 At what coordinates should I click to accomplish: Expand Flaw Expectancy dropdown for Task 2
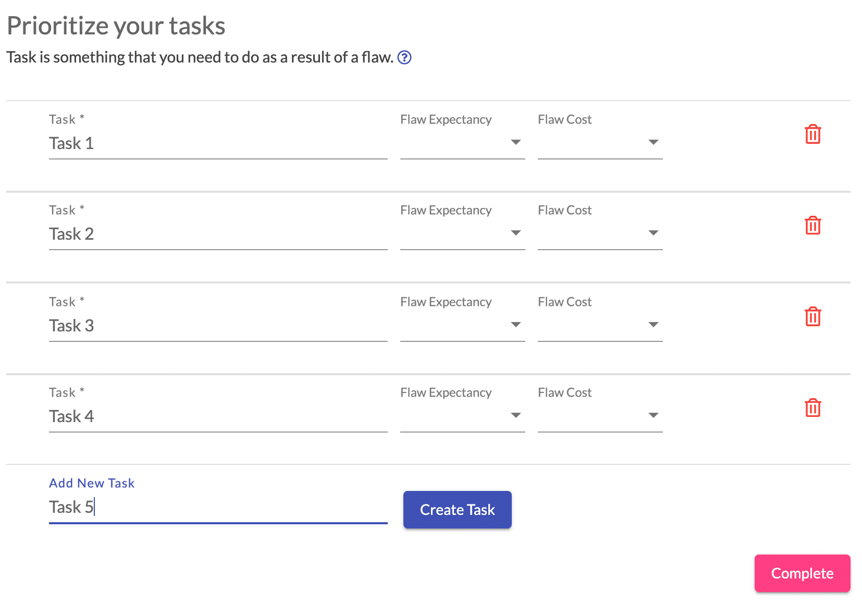[462, 233]
